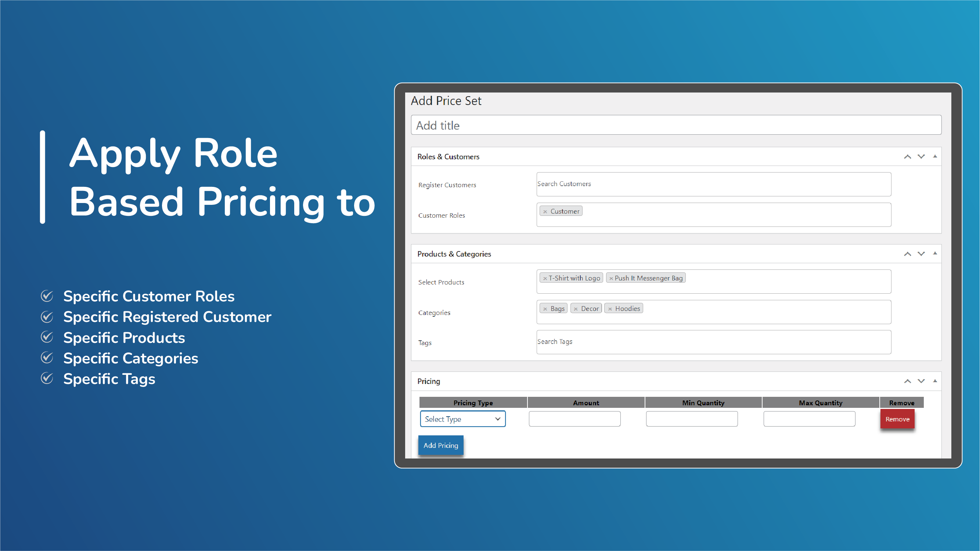Click the Remove column header

pyautogui.click(x=902, y=402)
